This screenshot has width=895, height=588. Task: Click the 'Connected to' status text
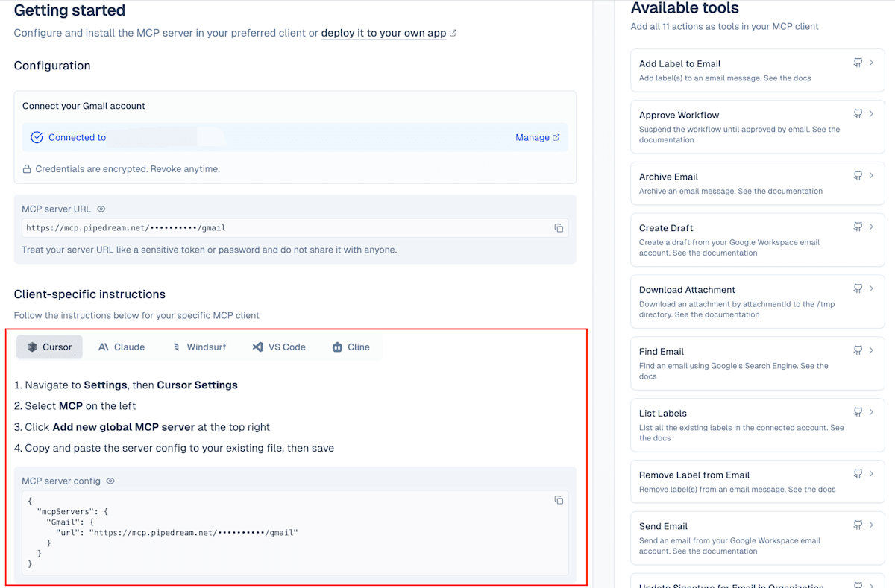coord(78,137)
